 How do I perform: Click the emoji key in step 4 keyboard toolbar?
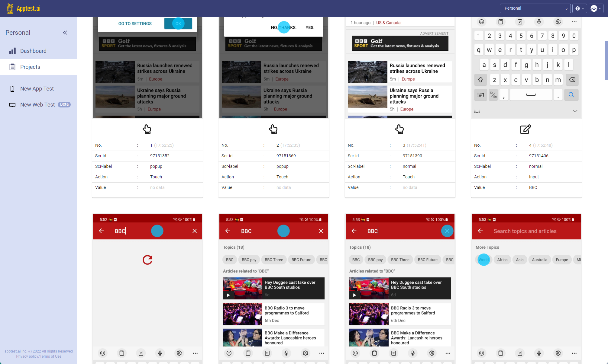point(482,22)
